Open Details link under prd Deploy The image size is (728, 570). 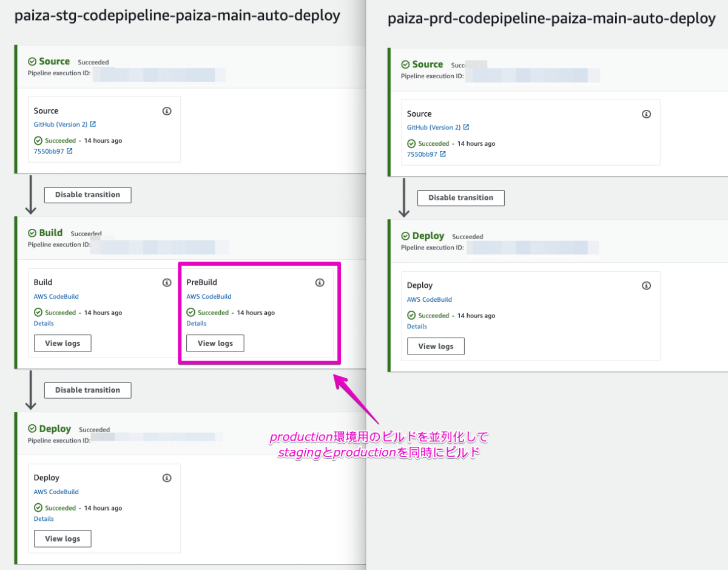(x=417, y=327)
